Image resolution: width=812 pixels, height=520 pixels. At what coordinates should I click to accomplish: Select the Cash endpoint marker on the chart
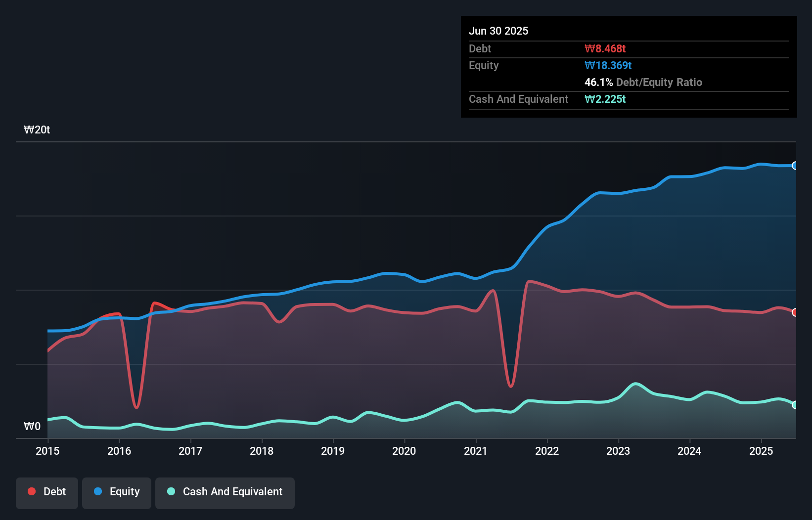pos(795,405)
